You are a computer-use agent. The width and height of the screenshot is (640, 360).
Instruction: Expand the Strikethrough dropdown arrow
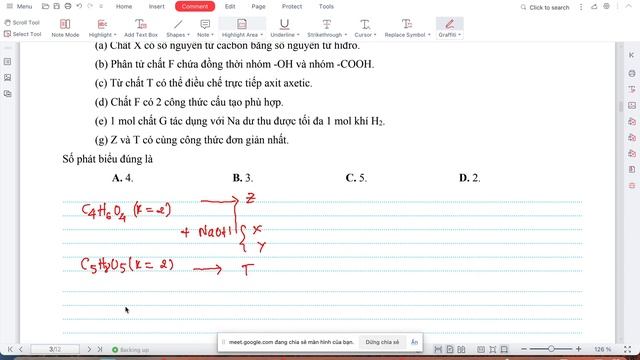(x=346, y=35)
